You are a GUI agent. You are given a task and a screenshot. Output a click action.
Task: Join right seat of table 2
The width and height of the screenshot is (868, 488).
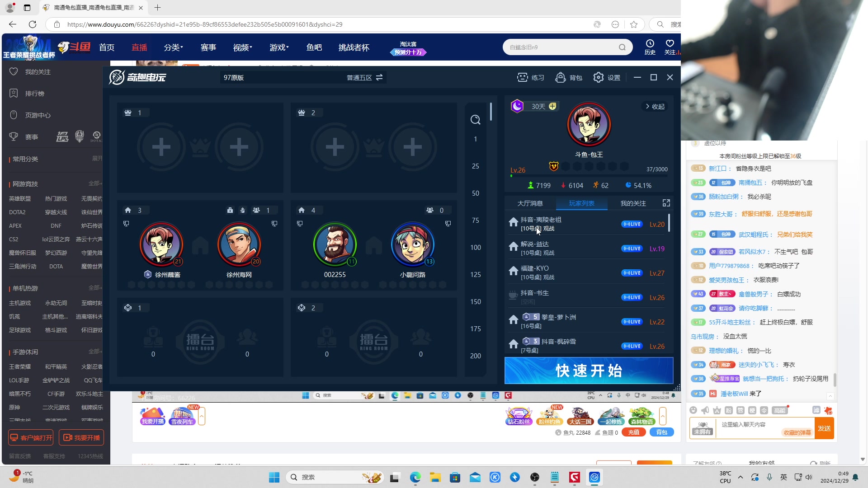point(413,147)
